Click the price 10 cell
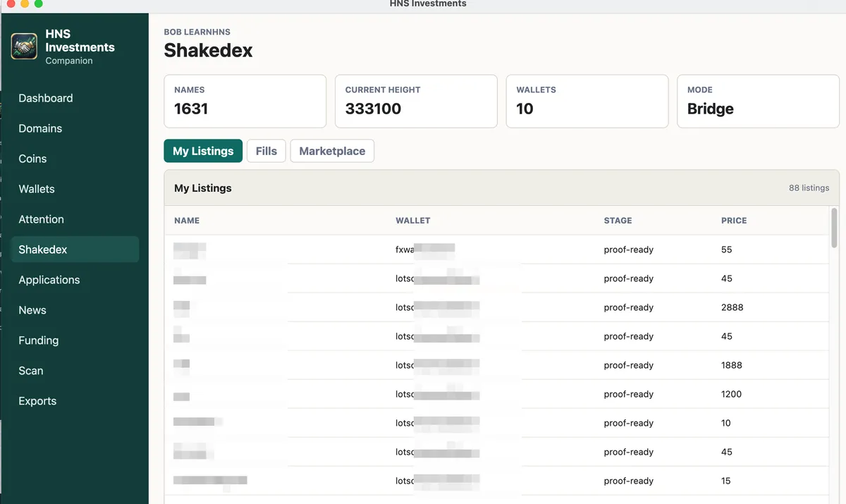Screen dimensions: 846x504 coord(726,423)
